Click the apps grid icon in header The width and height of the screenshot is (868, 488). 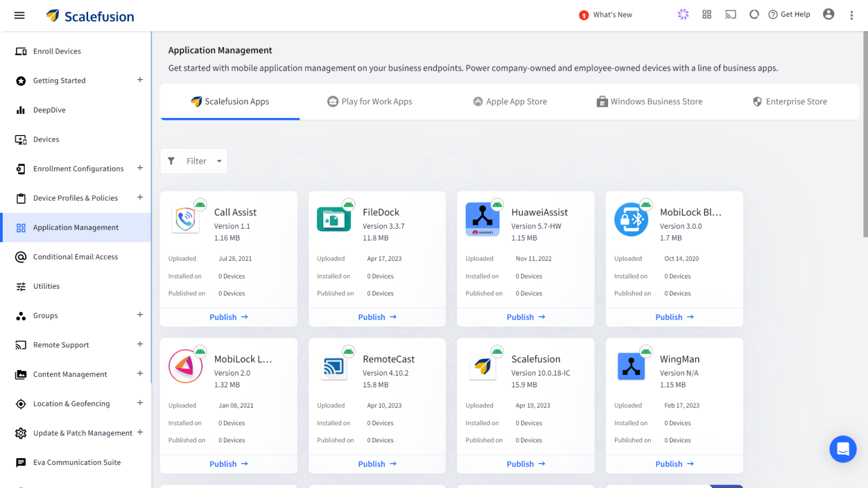[707, 15]
